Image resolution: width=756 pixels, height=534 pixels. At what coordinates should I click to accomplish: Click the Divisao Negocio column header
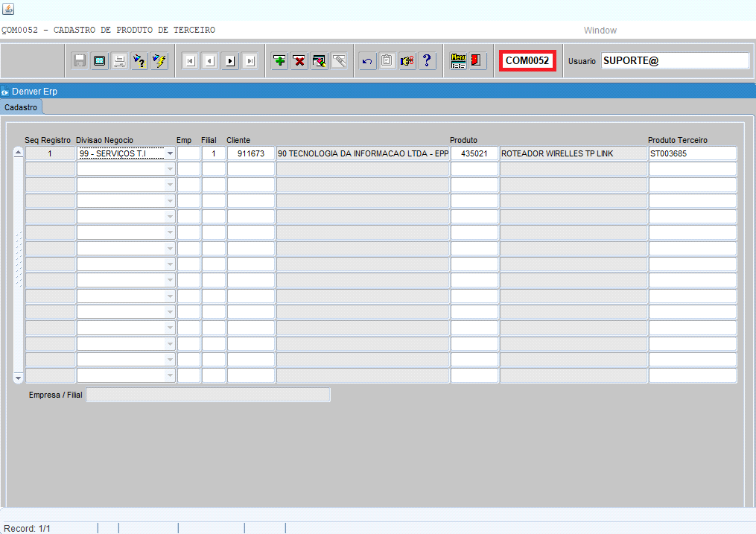(x=104, y=140)
